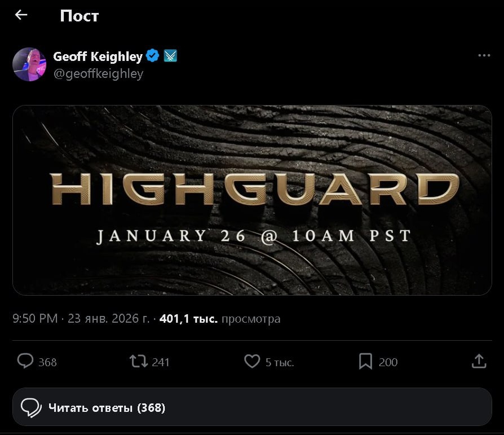Viewport: 504px width, 435px height.
Task: View the 401,1 тыс. просмотра count
Action: [220, 319]
